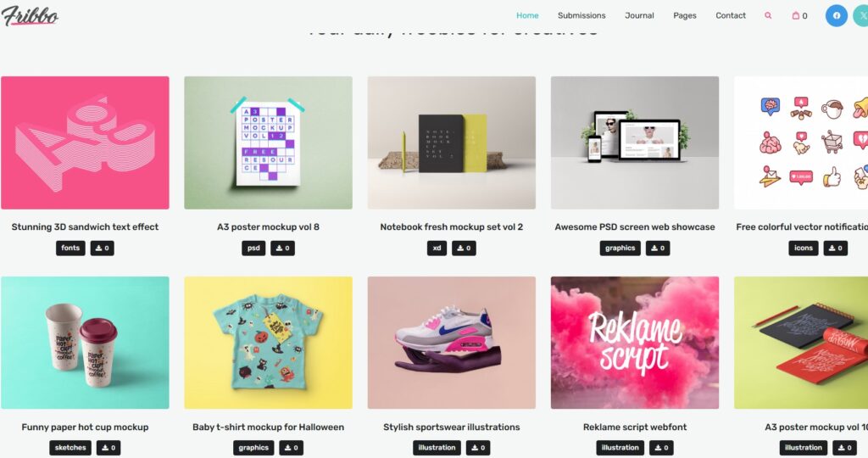Click download count under A3 poster mockup vol 8
This screenshot has width=868, height=458.
point(282,249)
